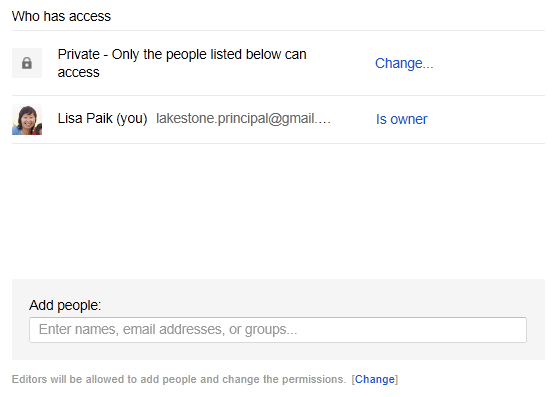This screenshot has height=397, width=552.
Task: Click the word access under Private
Action: point(79,73)
